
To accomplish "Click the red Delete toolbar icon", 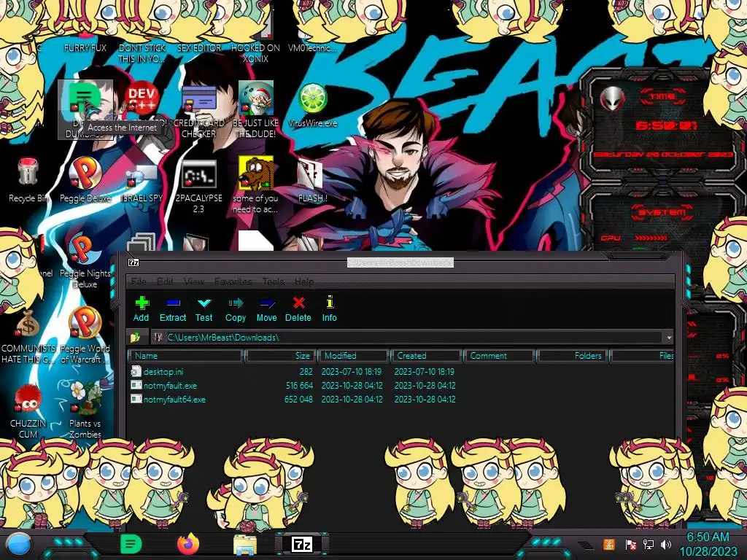I will click(298, 308).
